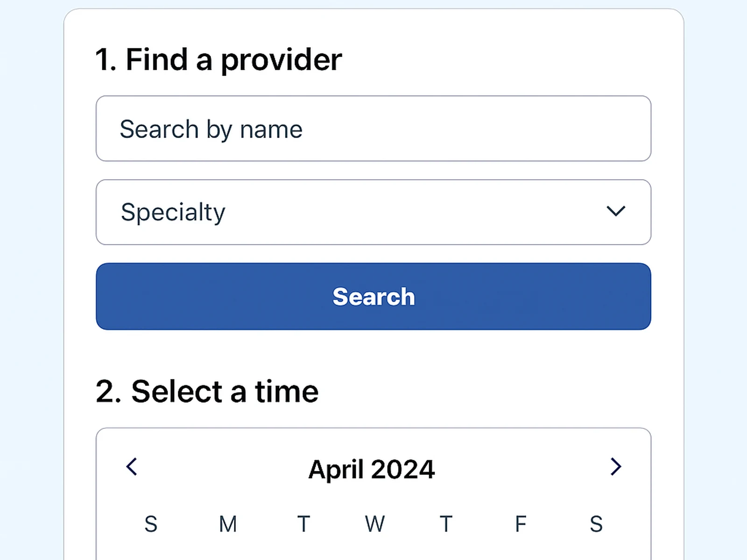Select the Friday column header F

(x=521, y=524)
